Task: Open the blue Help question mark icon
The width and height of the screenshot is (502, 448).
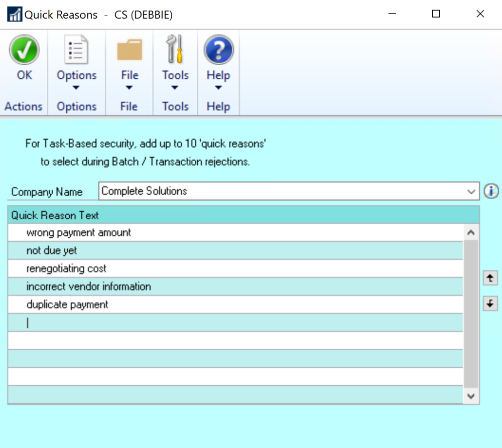Action: click(219, 50)
